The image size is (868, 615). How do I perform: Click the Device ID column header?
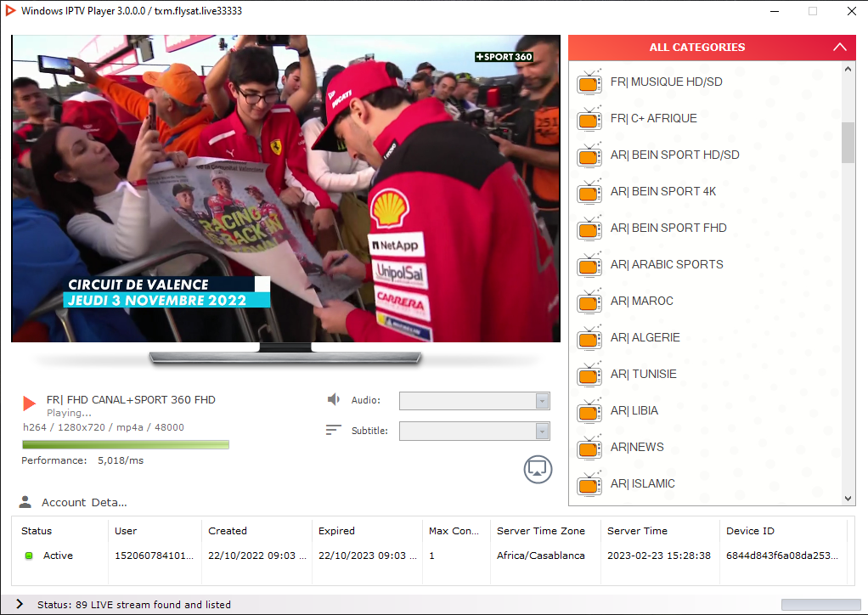(x=750, y=531)
